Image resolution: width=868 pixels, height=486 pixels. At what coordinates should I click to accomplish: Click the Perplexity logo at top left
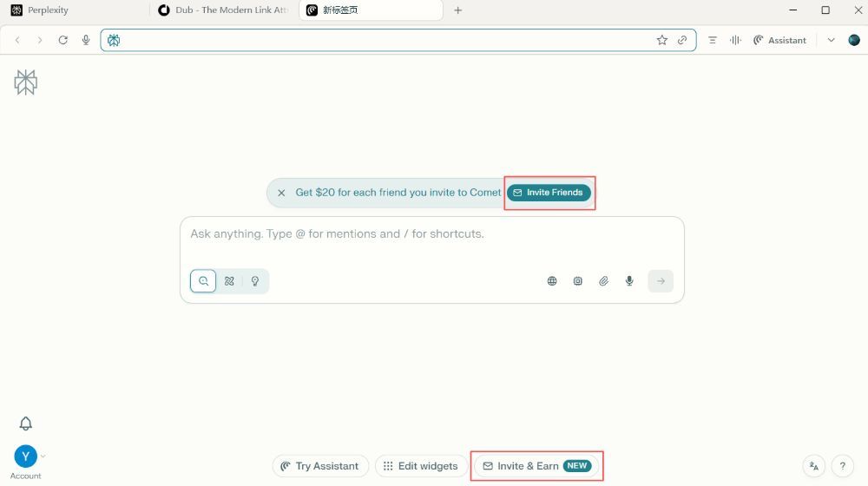[x=26, y=82]
